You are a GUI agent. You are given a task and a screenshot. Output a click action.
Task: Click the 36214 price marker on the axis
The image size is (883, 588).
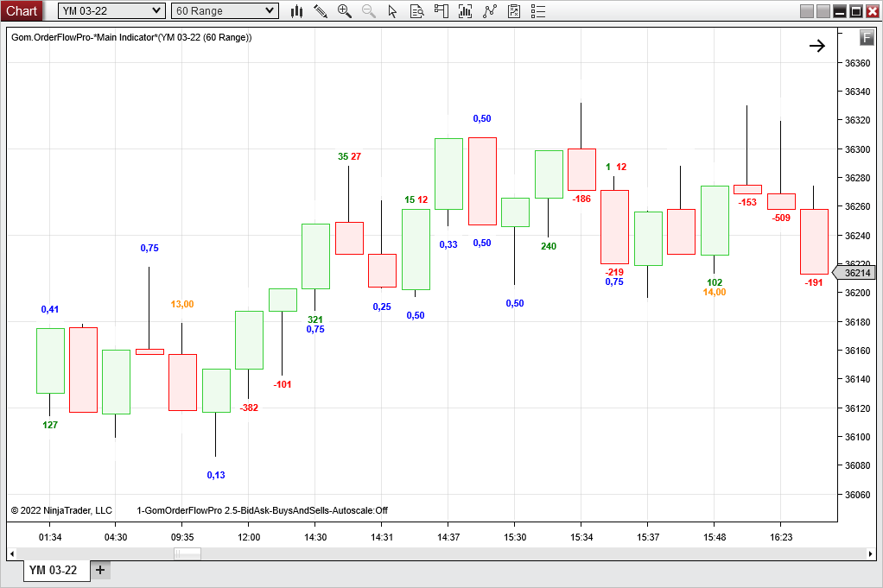point(856,272)
